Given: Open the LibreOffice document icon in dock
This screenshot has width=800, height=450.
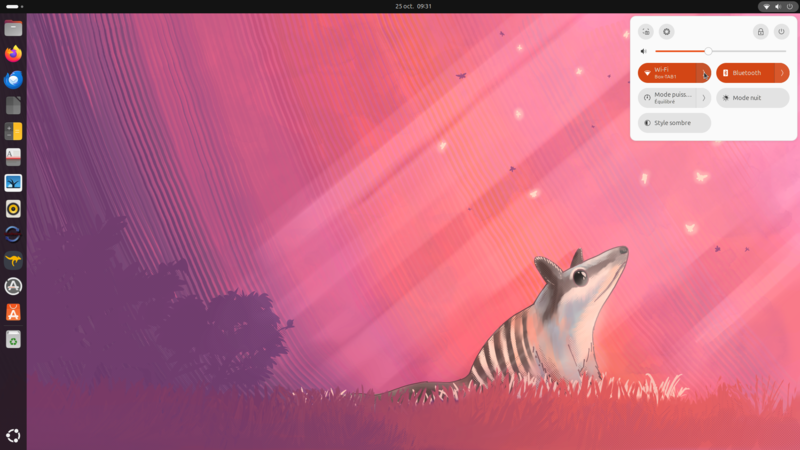Looking at the screenshot, I should [13, 106].
